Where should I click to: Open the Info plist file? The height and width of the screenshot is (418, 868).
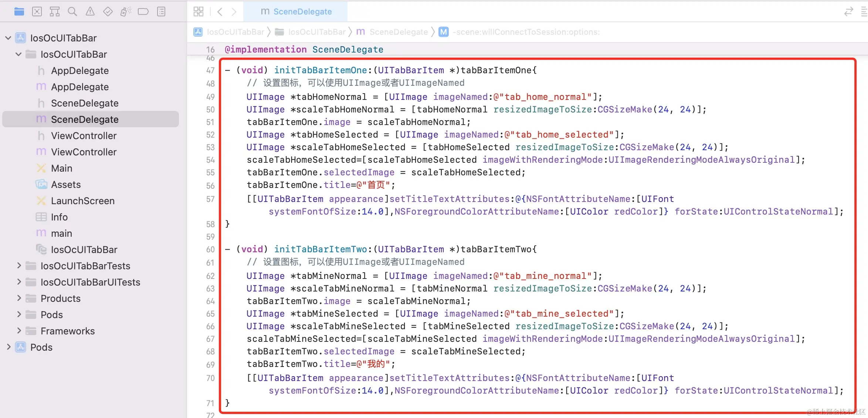(59, 217)
